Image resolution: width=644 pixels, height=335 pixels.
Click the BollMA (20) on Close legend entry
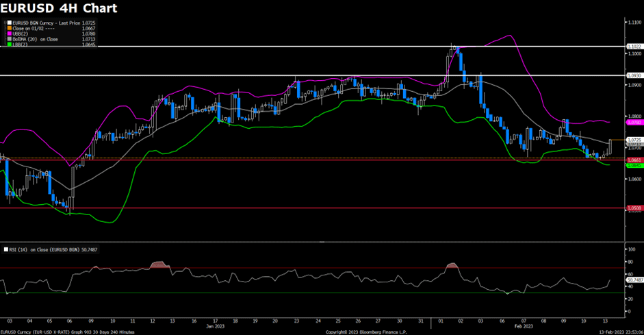(x=36, y=39)
